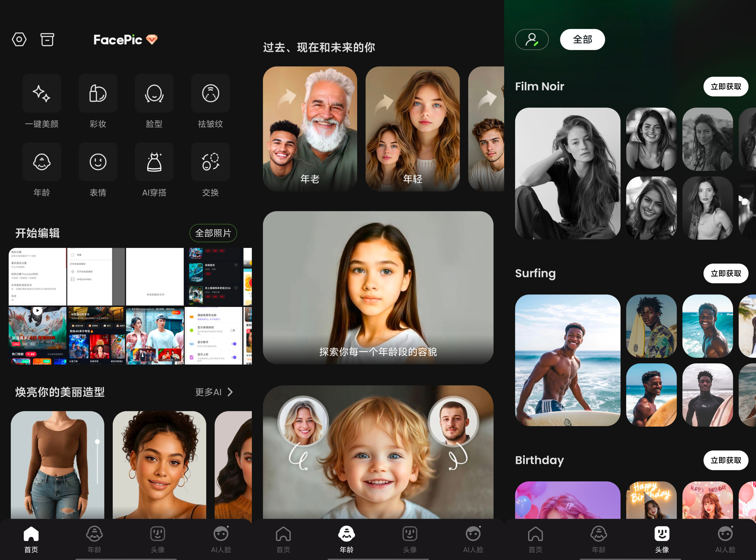Play the dragon movie video thumbnail
This screenshot has width=756, height=560.
click(x=37, y=311)
